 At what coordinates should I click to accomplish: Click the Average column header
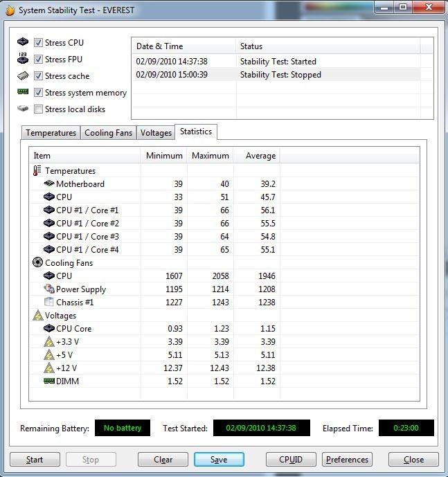click(x=257, y=156)
